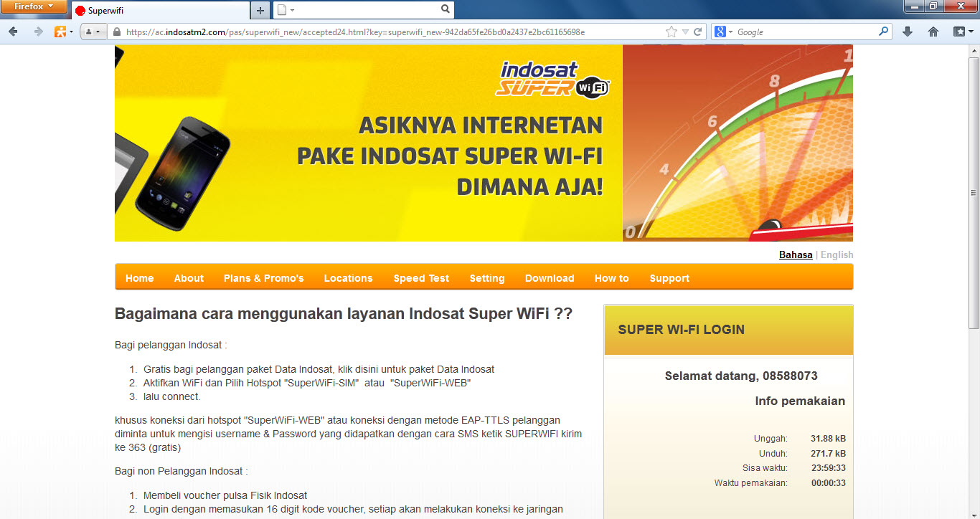
Task: Open the search engine dropdown arrow
Action: 730,32
